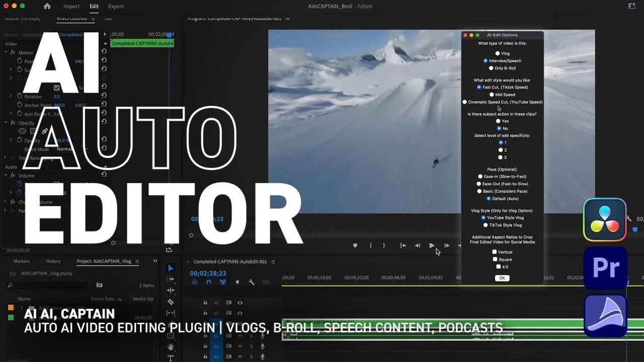This screenshot has height=362, width=644.
Task: Expand the Anti-flicker Filter parameter
Action: [11, 114]
